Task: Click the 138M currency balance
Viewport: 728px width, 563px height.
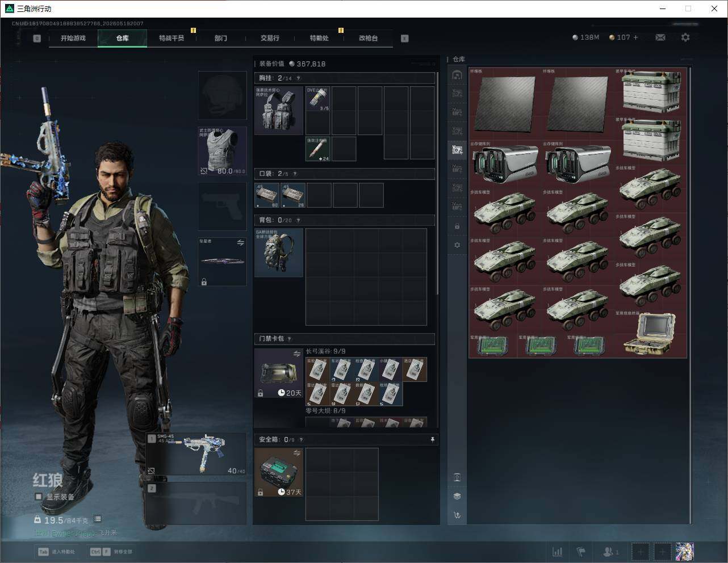Action: [x=586, y=37]
